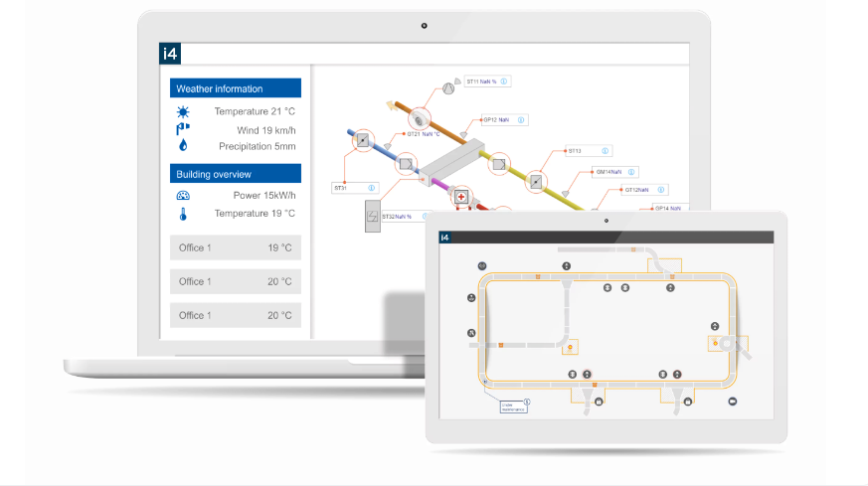
Task: Click the i4 logo on the laptop screen
Action: [x=170, y=54]
